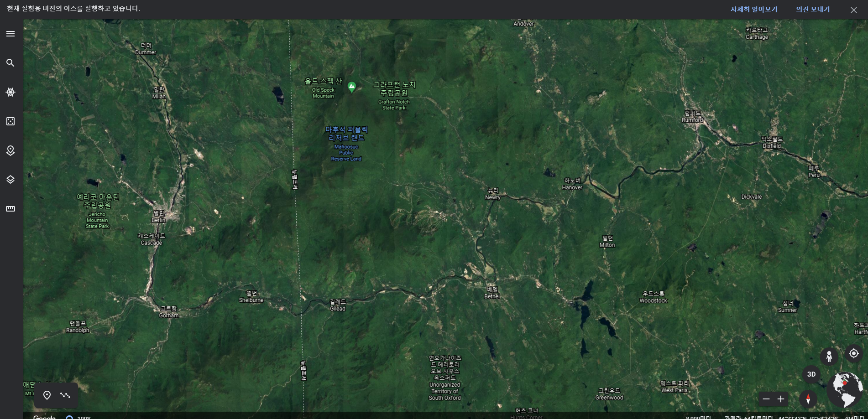Add a placemark with the pin tool
Screen dimensions: 868x419
[47, 395]
